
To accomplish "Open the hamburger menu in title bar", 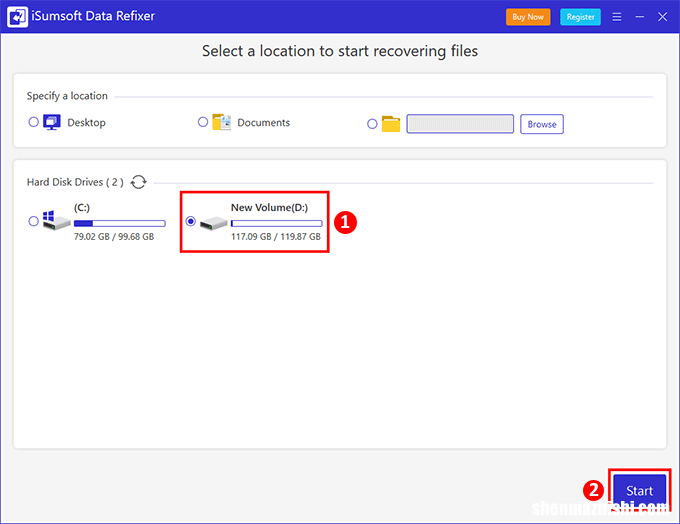I will pyautogui.click(x=616, y=17).
